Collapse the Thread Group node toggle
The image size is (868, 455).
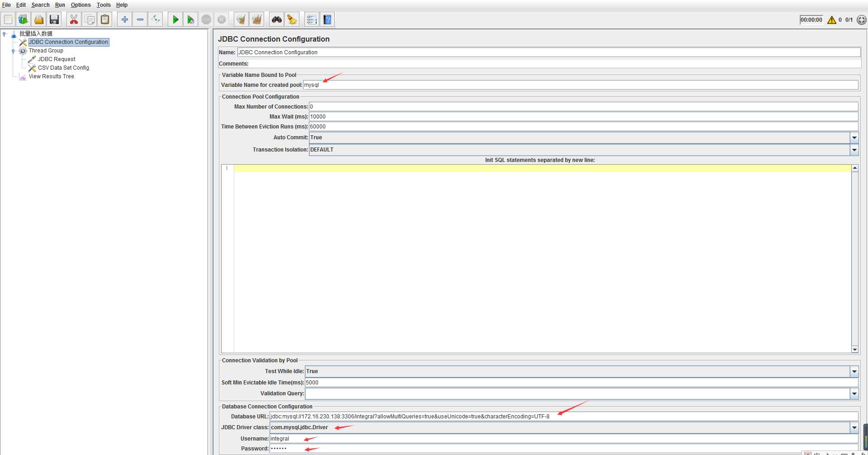click(x=13, y=51)
